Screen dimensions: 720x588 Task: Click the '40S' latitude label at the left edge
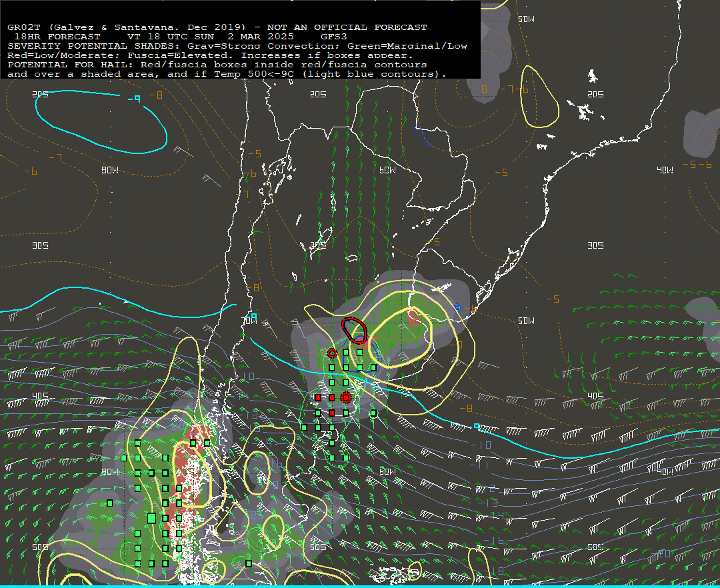[x=41, y=396]
